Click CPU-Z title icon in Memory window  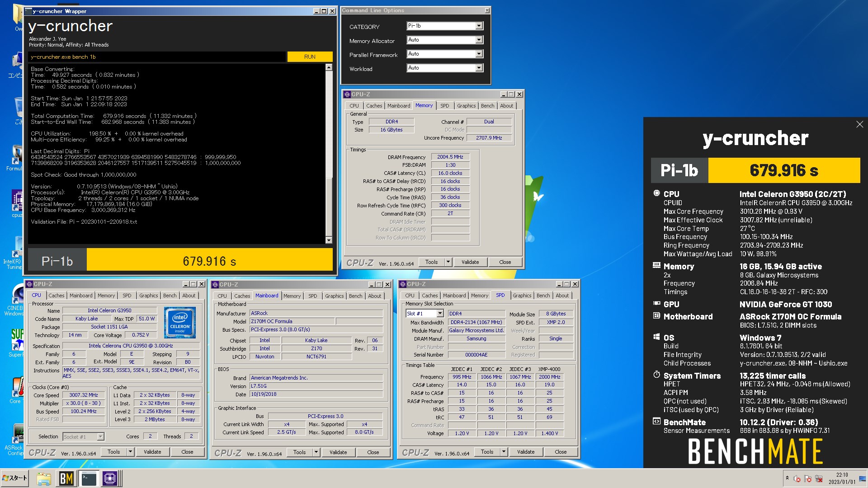point(347,94)
